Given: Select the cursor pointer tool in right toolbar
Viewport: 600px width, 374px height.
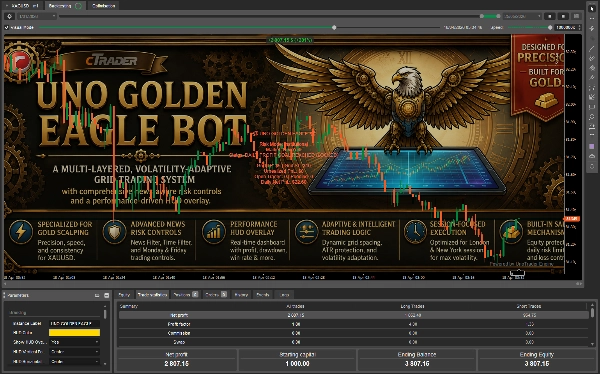Looking at the screenshot, I should pyautogui.click(x=592, y=8).
